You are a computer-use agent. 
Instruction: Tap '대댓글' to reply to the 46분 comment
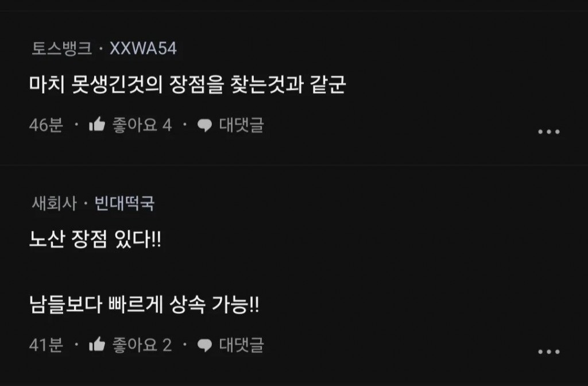click(242, 125)
